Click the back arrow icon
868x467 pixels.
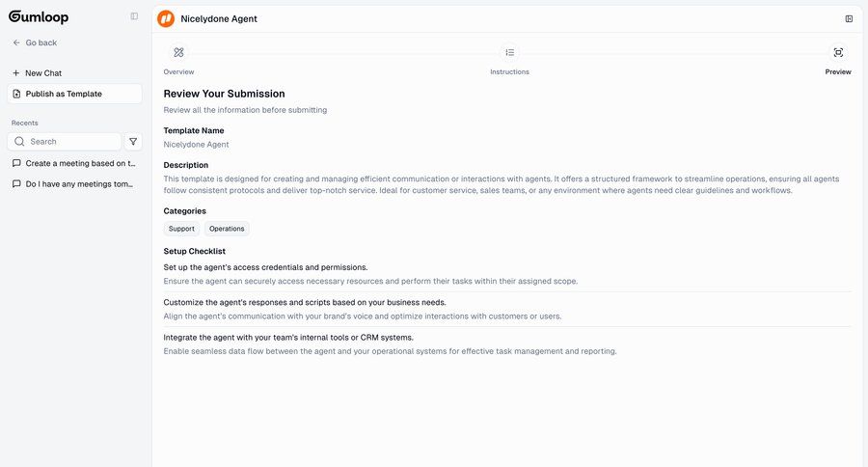(16, 42)
